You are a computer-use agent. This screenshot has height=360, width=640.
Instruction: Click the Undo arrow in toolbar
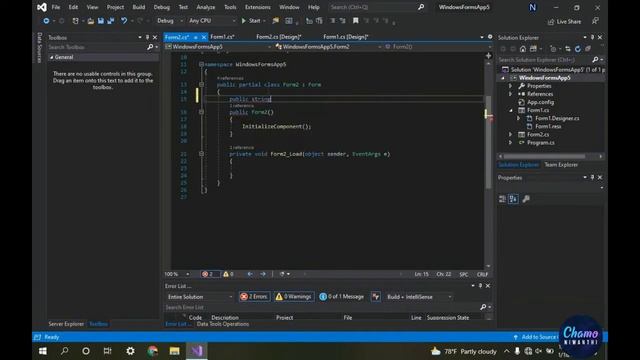(x=124, y=21)
